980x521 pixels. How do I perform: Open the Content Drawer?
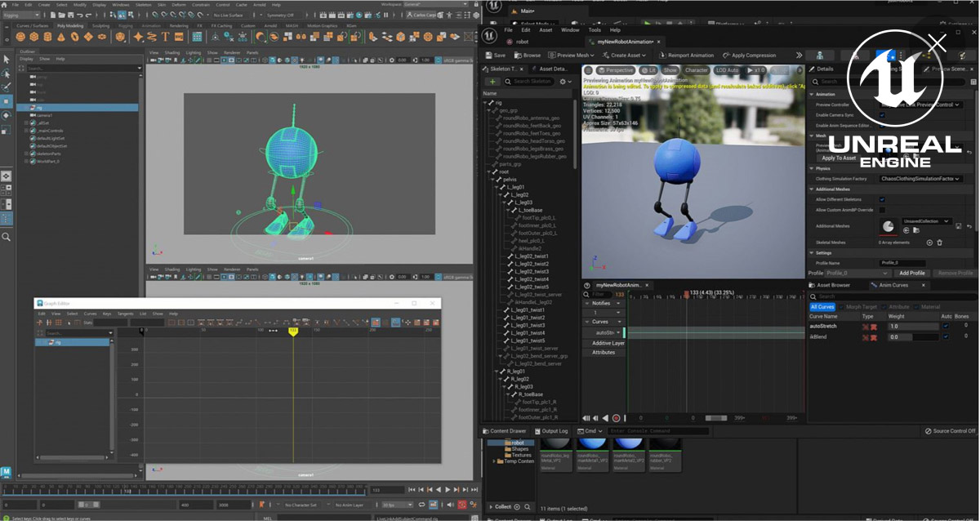[x=506, y=431]
